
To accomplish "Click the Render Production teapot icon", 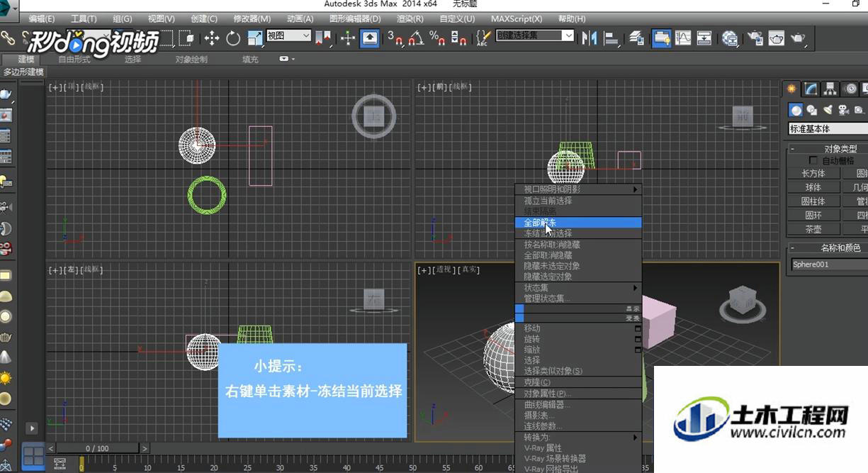I will pos(798,38).
